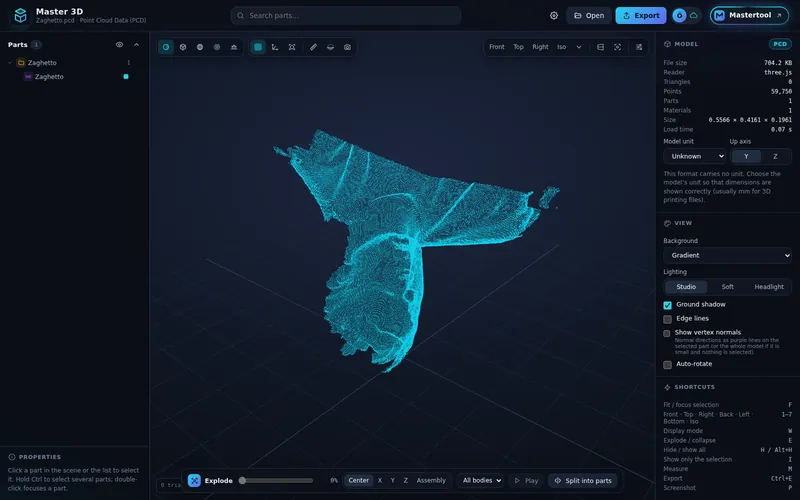Click the section plane cut icon

tap(331, 47)
